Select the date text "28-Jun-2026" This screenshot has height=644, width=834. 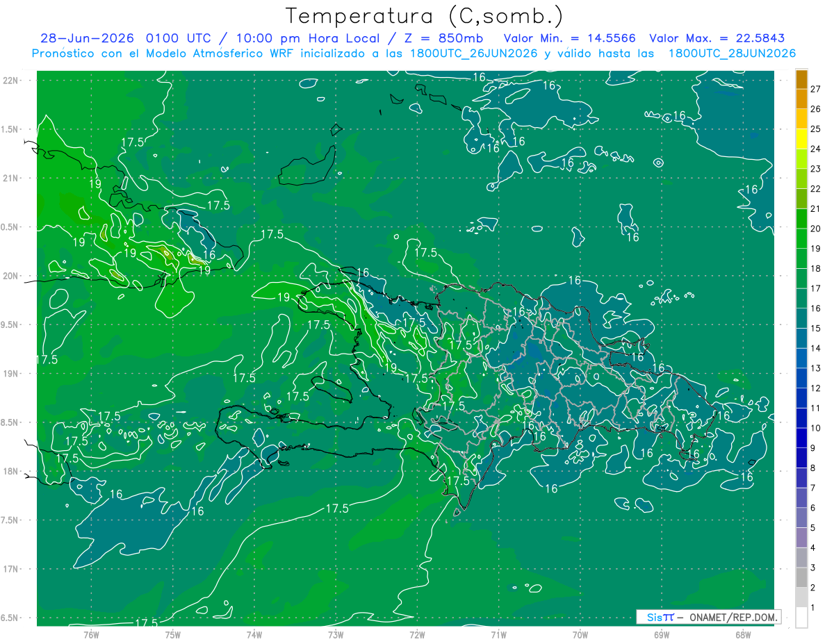coord(87,38)
